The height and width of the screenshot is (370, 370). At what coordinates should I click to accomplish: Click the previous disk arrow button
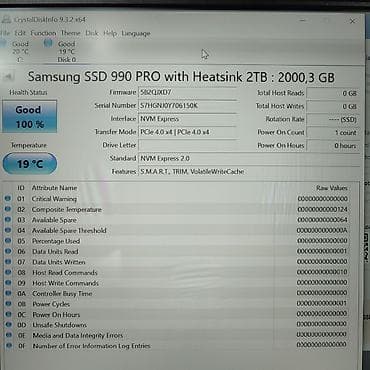click(x=7, y=77)
